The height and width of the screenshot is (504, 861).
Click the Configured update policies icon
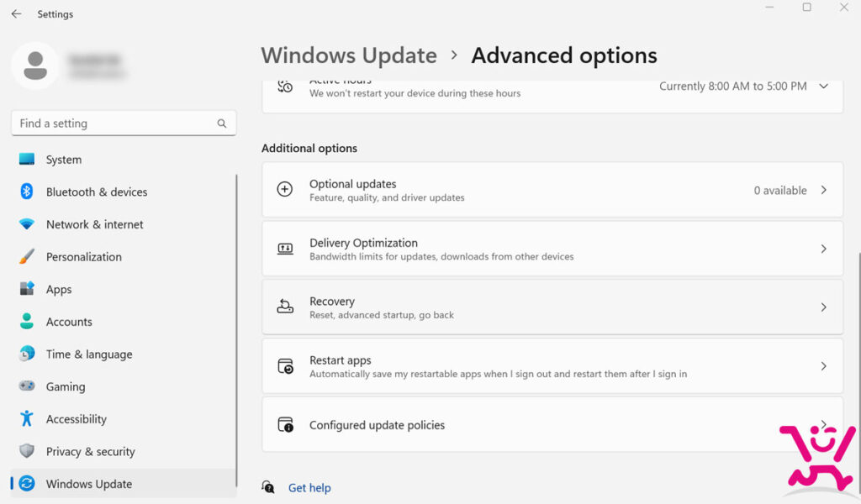click(x=286, y=424)
